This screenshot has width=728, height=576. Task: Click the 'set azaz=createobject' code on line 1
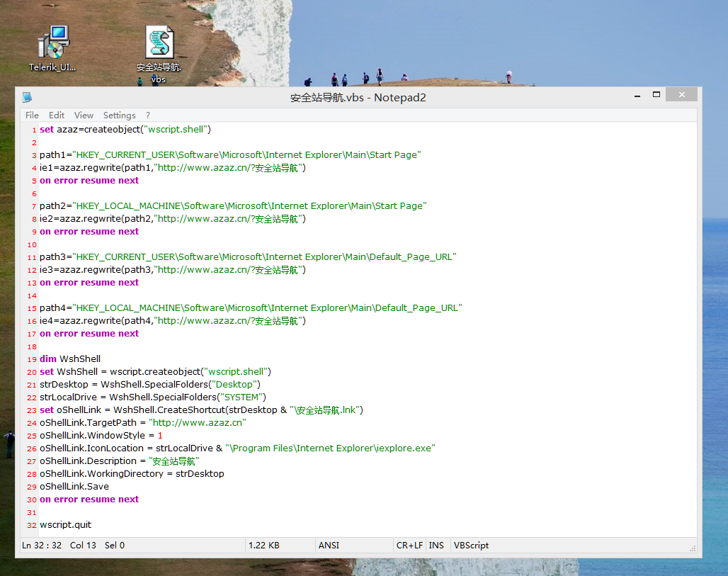125,130
